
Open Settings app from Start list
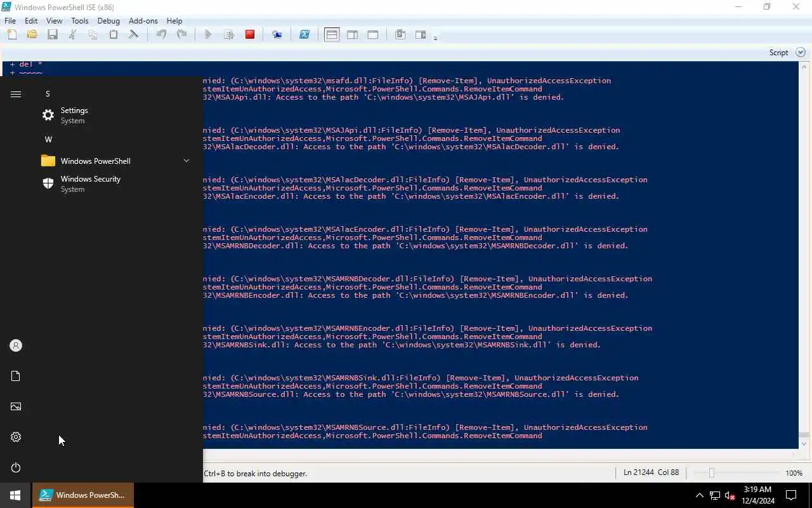click(x=116, y=115)
